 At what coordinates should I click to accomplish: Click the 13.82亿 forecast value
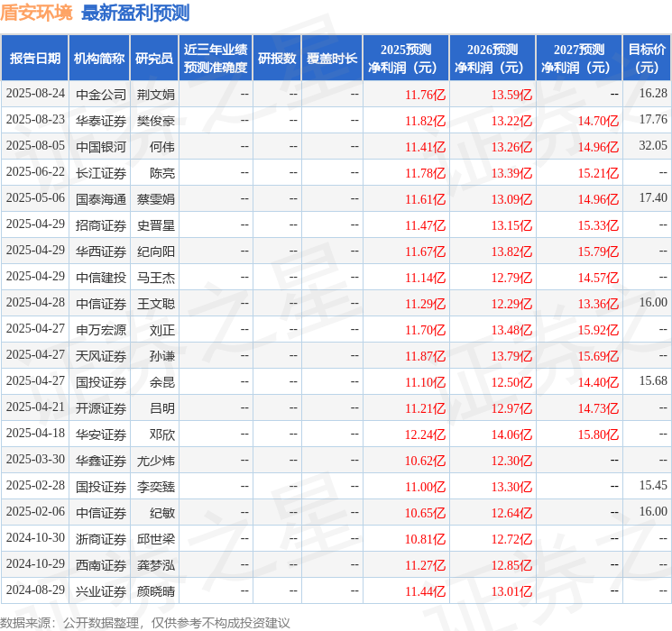(511, 251)
